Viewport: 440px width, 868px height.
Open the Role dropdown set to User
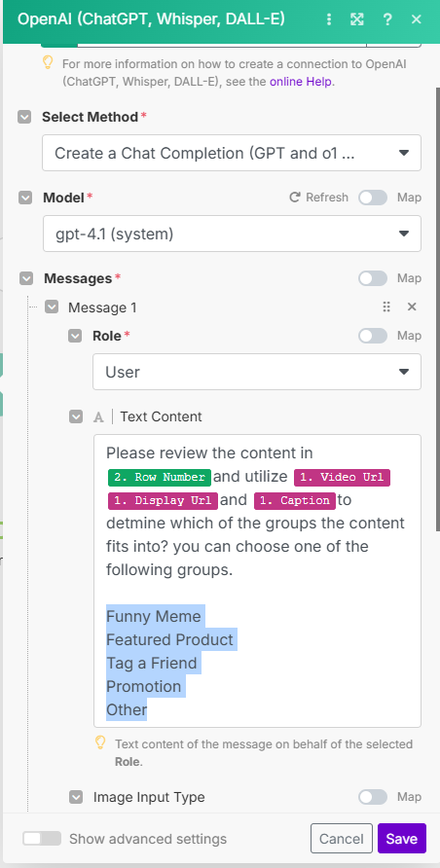tap(257, 372)
